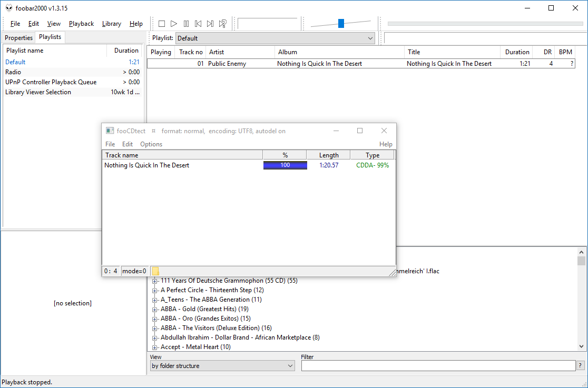Click Type column header in fooCDtect

pos(373,155)
